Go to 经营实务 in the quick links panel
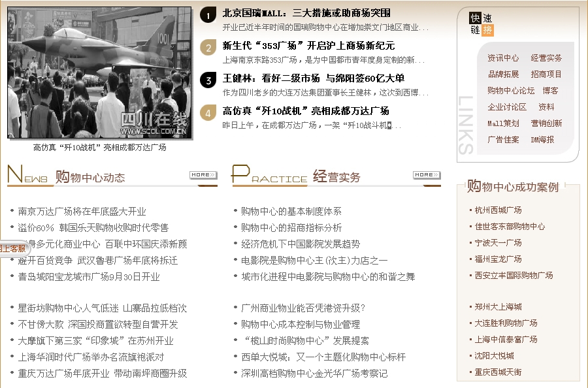This screenshot has height=388, width=588. [x=546, y=58]
